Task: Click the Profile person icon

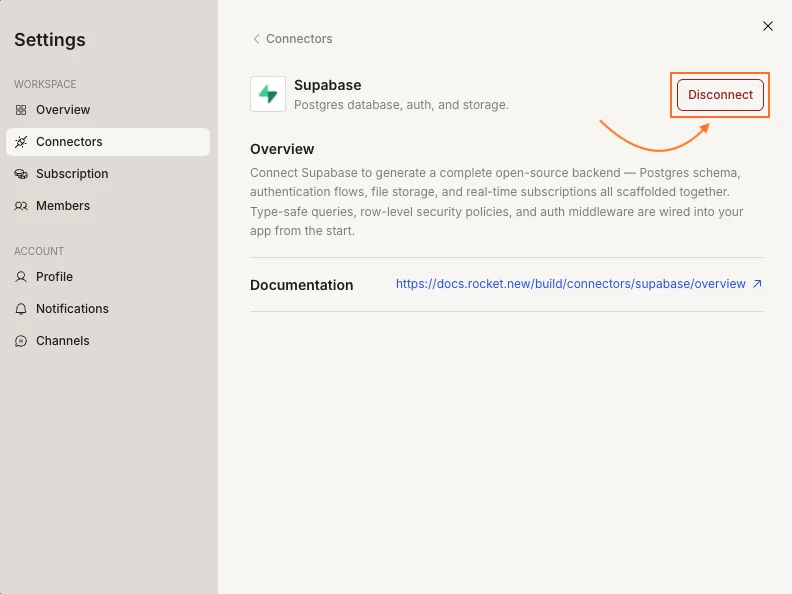Action: pyautogui.click(x=21, y=277)
